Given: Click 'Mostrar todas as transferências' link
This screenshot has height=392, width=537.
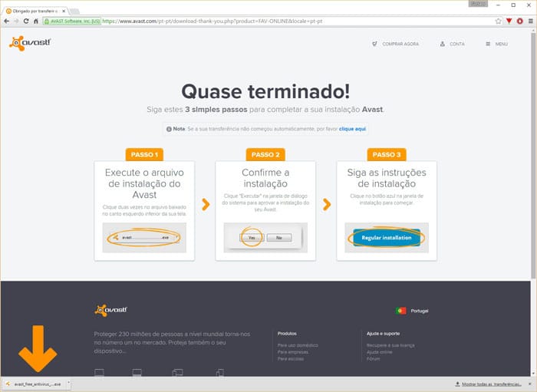Looking at the screenshot, I should (x=492, y=384).
